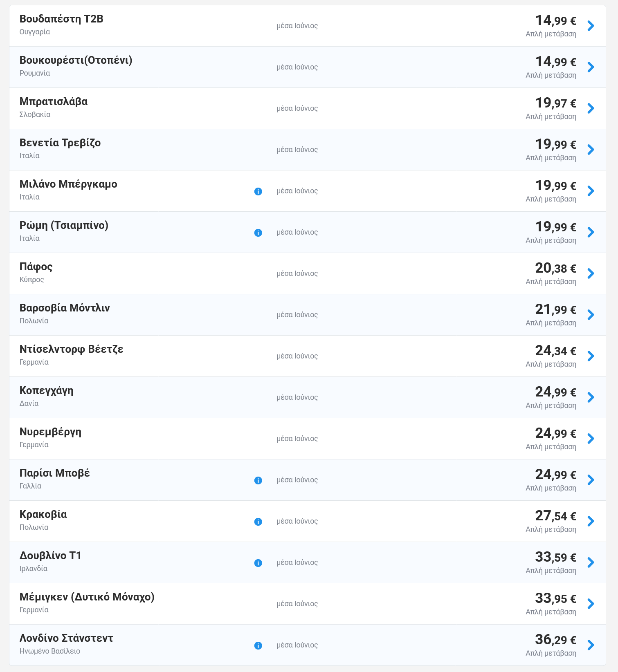This screenshot has width=618, height=672.
Task: Click chevron arrow on Πάφος row
Action: [x=591, y=273]
